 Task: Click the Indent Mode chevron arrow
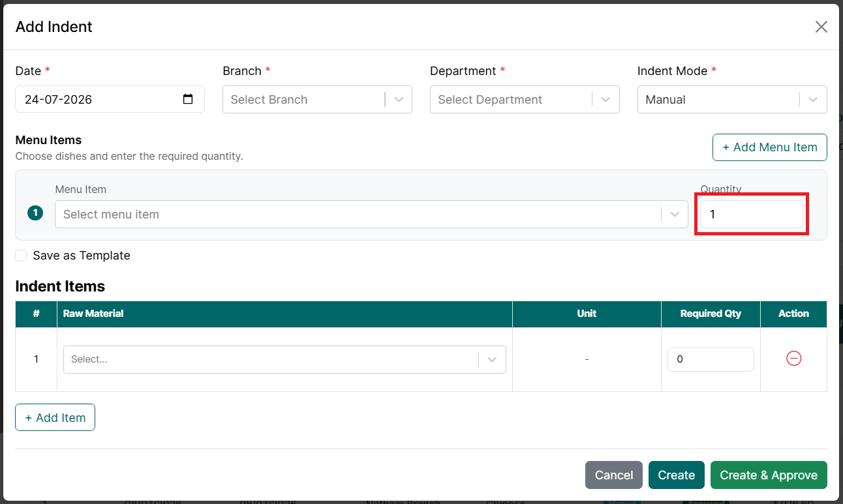[x=814, y=100]
